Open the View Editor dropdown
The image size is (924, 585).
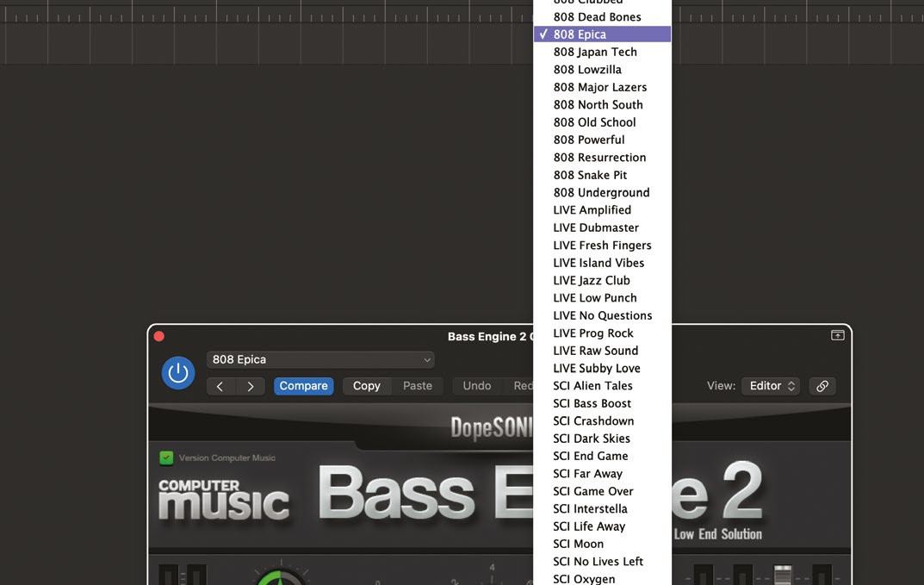tap(771, 386)
